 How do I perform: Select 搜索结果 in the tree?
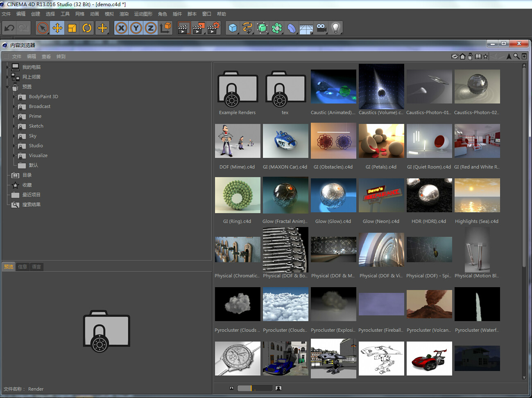32,205
